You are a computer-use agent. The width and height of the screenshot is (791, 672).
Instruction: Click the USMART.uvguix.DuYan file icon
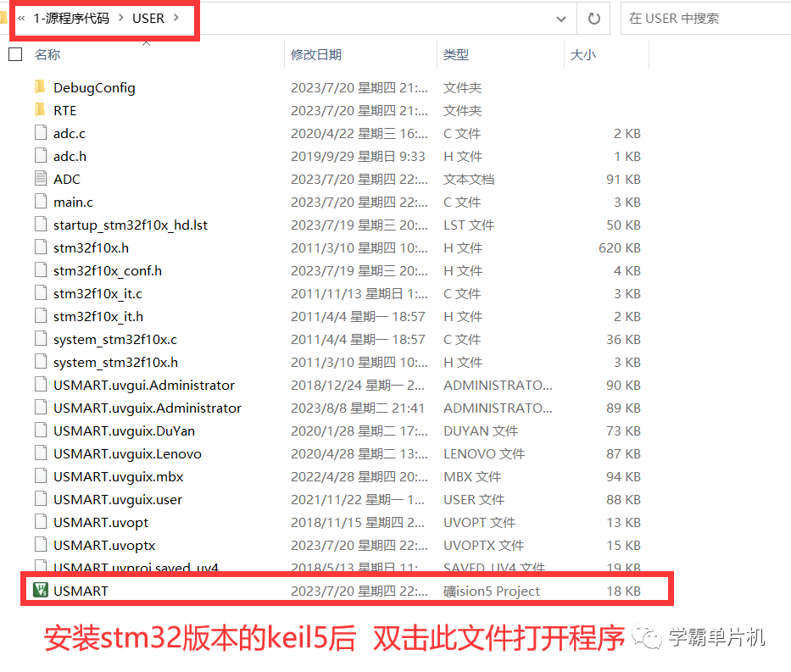(x=41, y=430)
